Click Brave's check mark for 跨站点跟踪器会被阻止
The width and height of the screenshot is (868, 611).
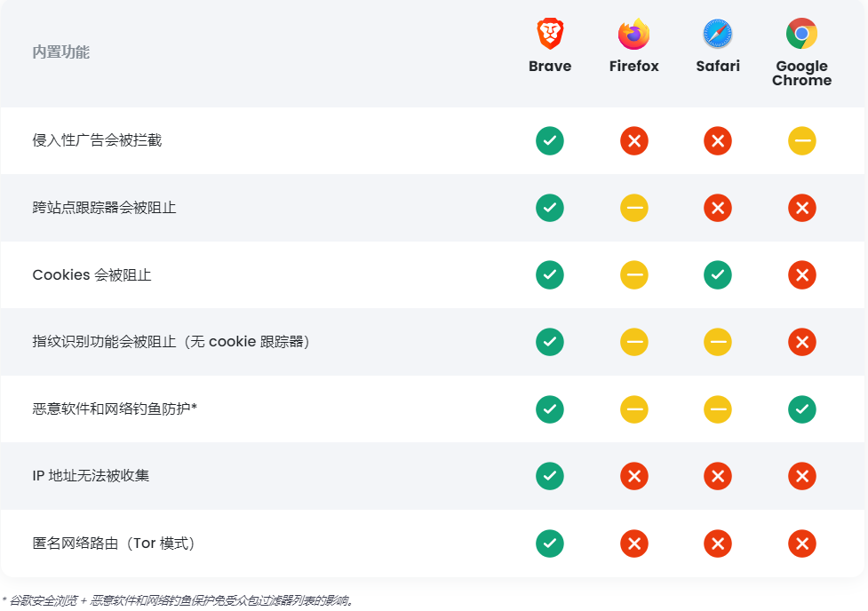(x=550, y=208)
